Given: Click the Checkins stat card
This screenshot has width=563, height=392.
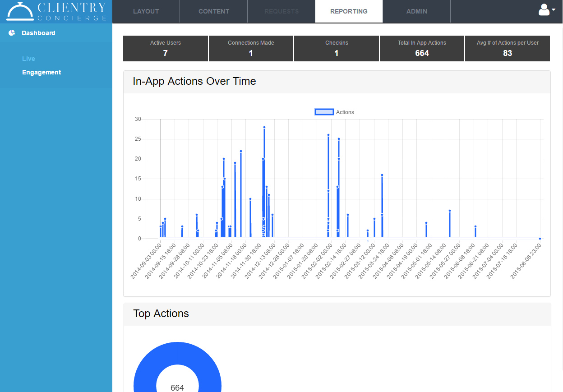Looking at the screenshot, I should (x=337, y=48).
